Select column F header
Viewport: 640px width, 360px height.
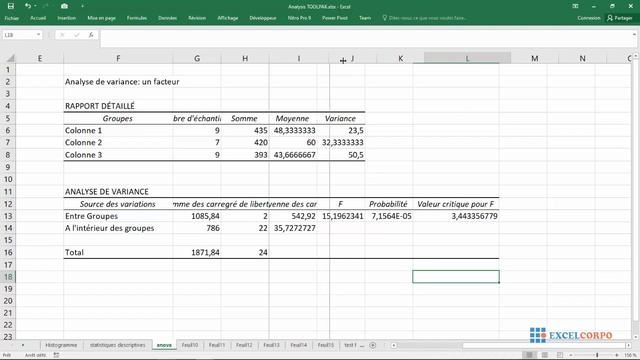(x=118, y=58)
